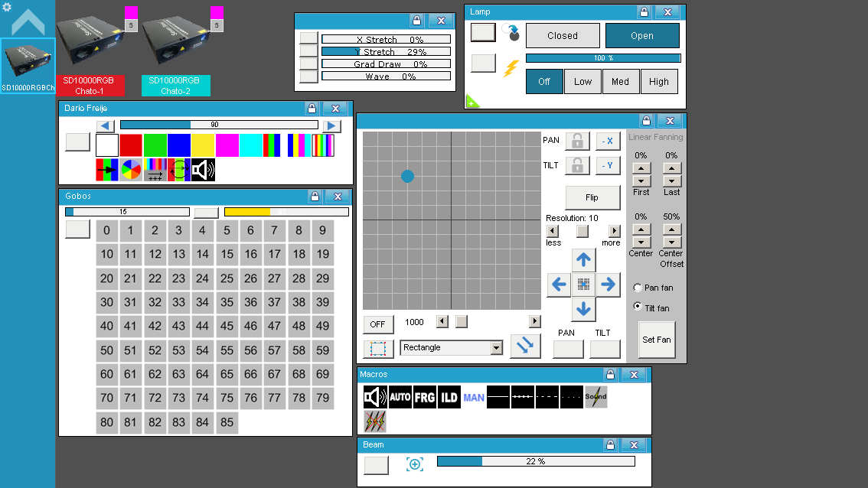Center position with the grid icon
The image size is (868, 488).
tap(583, 285)
